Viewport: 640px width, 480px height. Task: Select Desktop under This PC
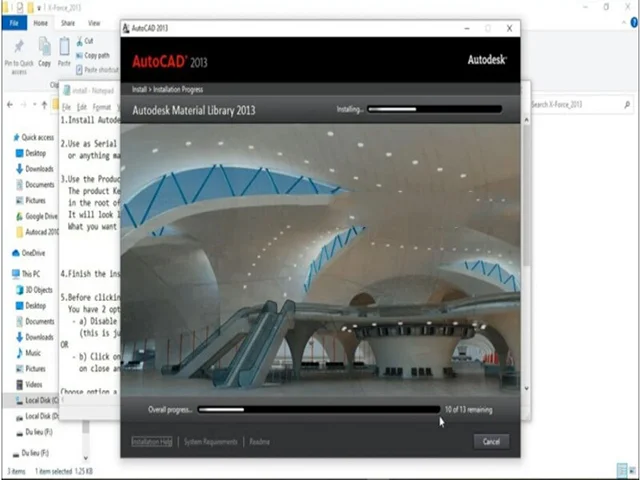point(31,305)
